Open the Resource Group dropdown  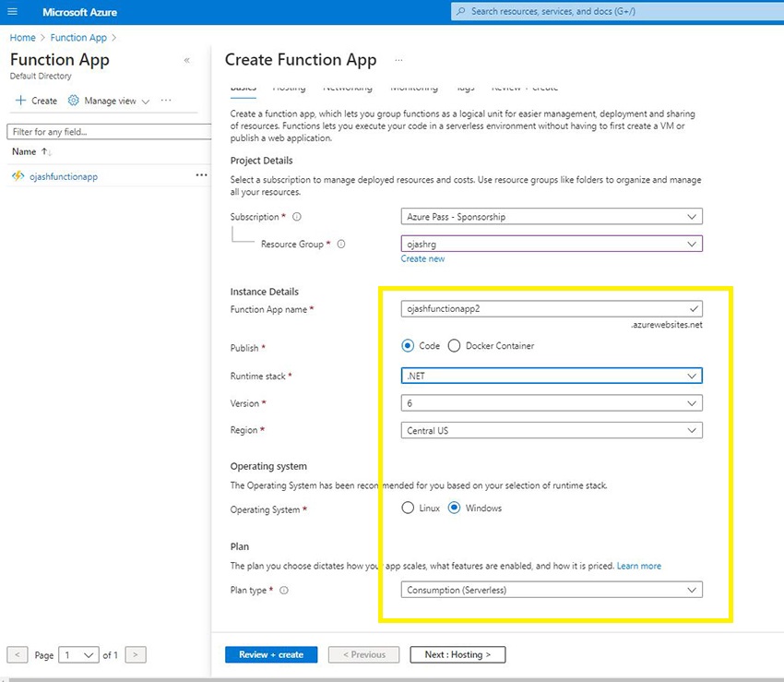pyautogui.click(x=552, y=245)
